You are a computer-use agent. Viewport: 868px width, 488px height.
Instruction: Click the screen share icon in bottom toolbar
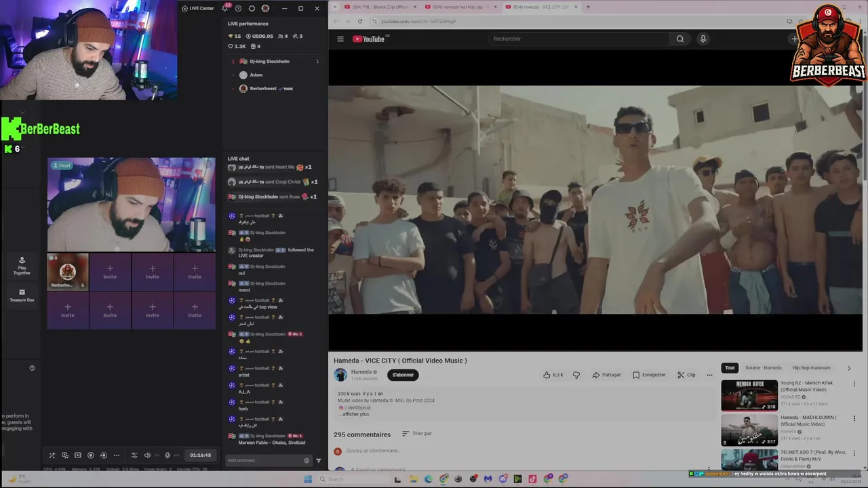point(65,455)
